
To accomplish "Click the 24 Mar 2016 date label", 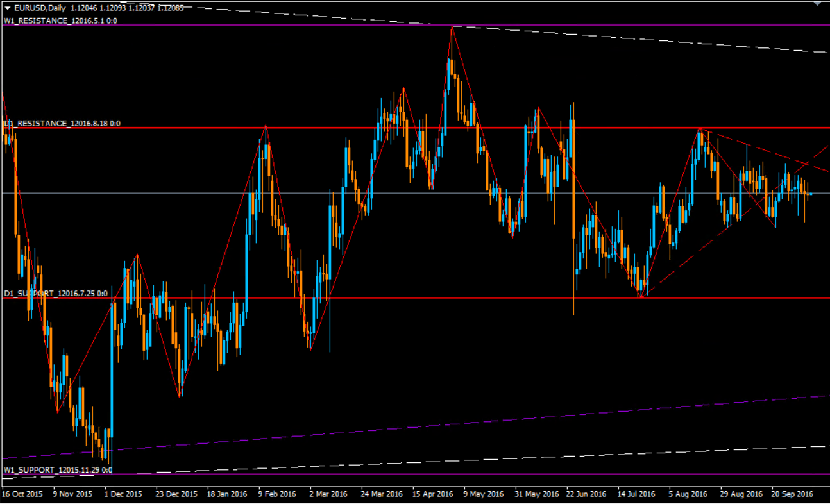I will pos(382,494).
